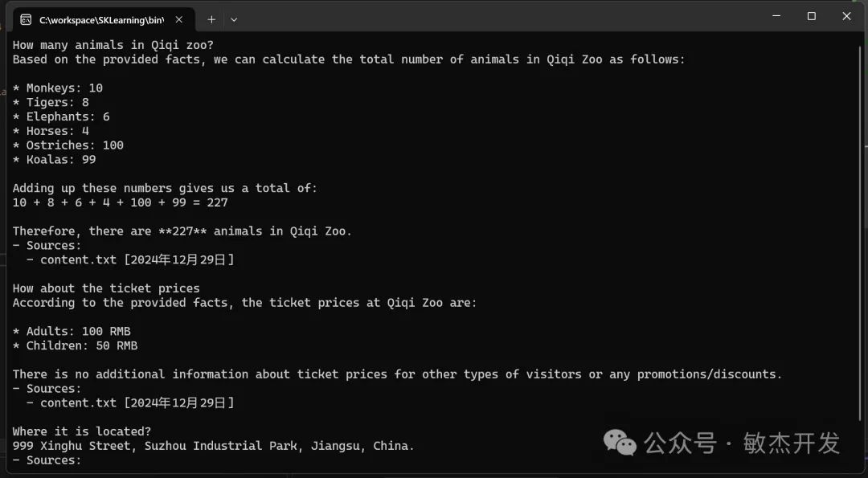Close the C:\workspace\SKLearning tab
868x478 pixels.
[x=178, y=20]
